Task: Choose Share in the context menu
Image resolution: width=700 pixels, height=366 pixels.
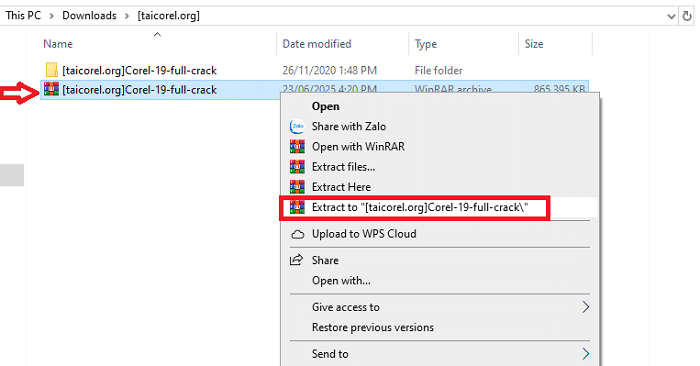Action: pyautogui.click(x=325, y=260)
